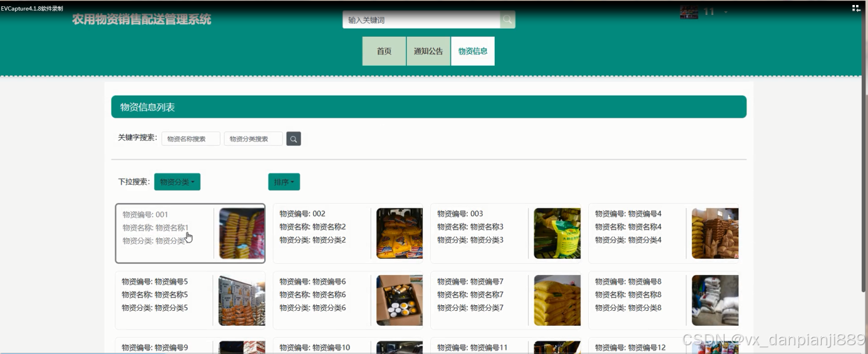Click text 物资编号: 002
The height and width of the screenshot is (354, 868).
click(302, 214)
